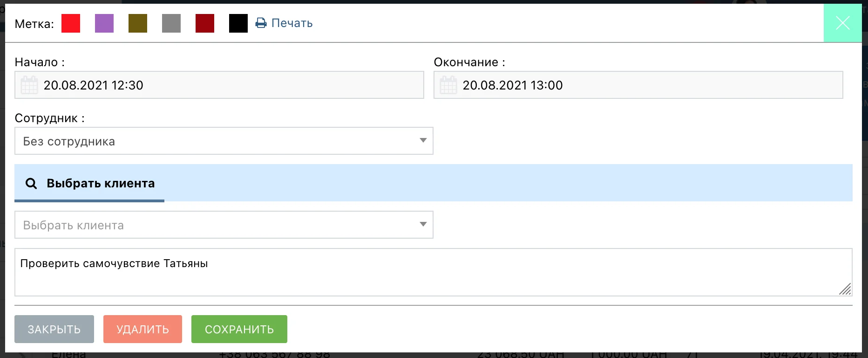Click the СОХРАНИТЬ button

point(239,329)
